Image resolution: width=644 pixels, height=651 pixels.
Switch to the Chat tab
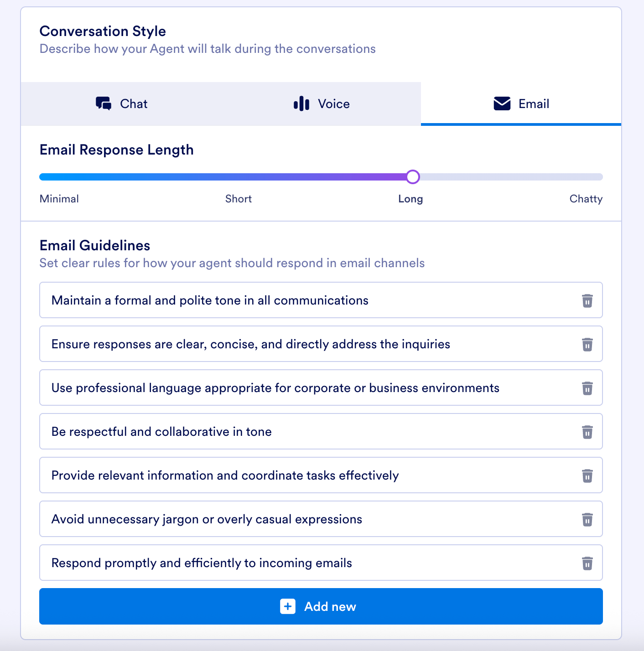[122, 103]
